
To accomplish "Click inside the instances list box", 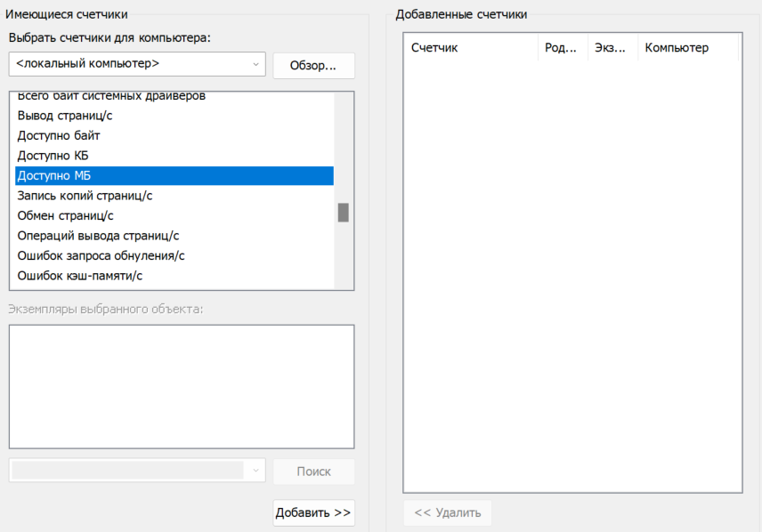I will 182,387.
